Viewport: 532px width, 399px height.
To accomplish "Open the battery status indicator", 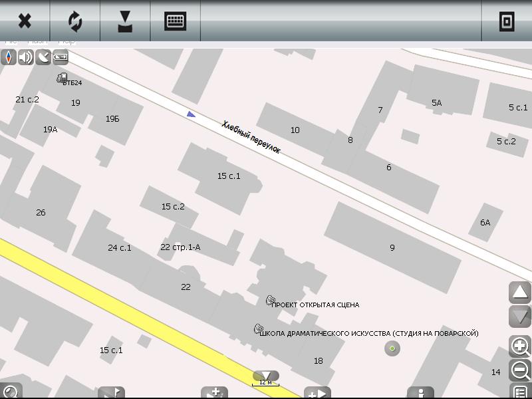I will click(61, 57).
